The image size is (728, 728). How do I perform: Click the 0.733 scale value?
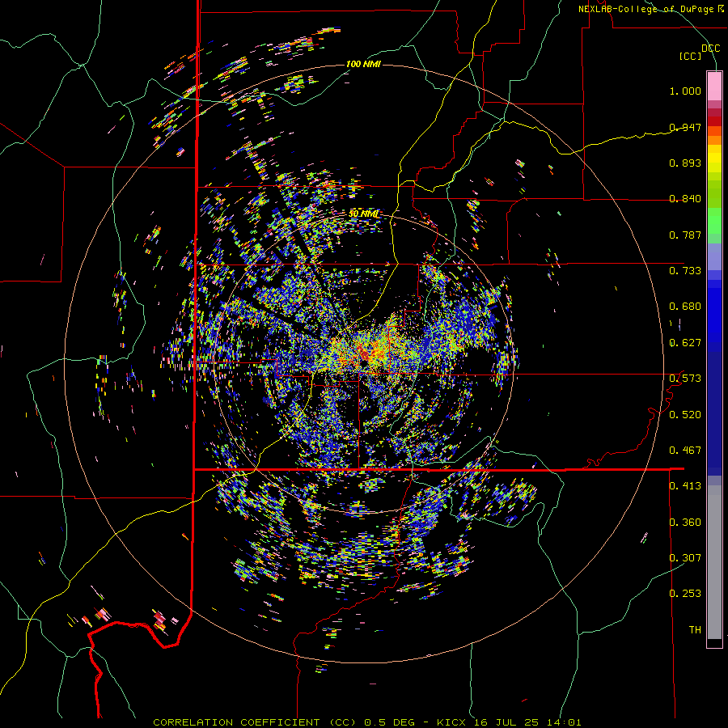tap(685, 271)
